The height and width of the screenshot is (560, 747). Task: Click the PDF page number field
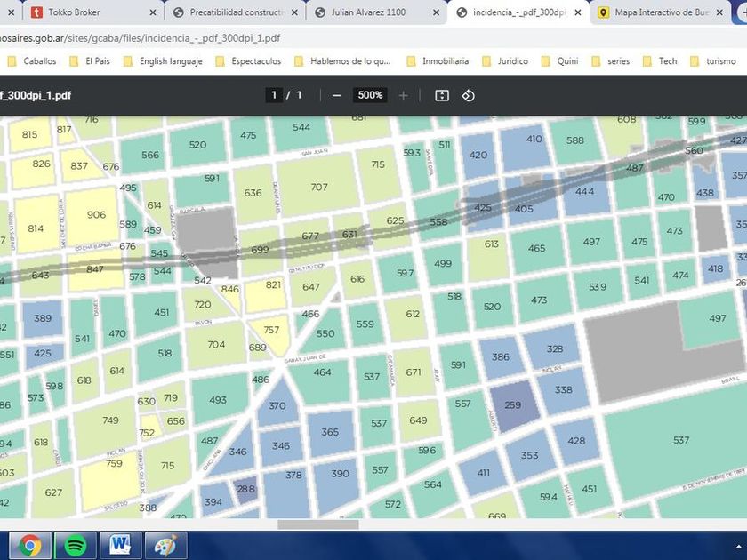click(x=274, y=95)
